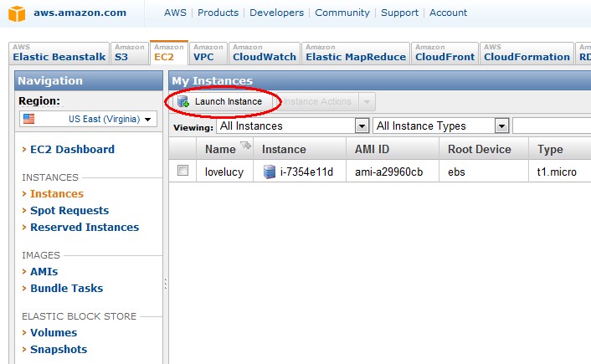The image size is (591, 364).
Task: Go to aws.amazon.com home link
Action: (x=80, y=13)
